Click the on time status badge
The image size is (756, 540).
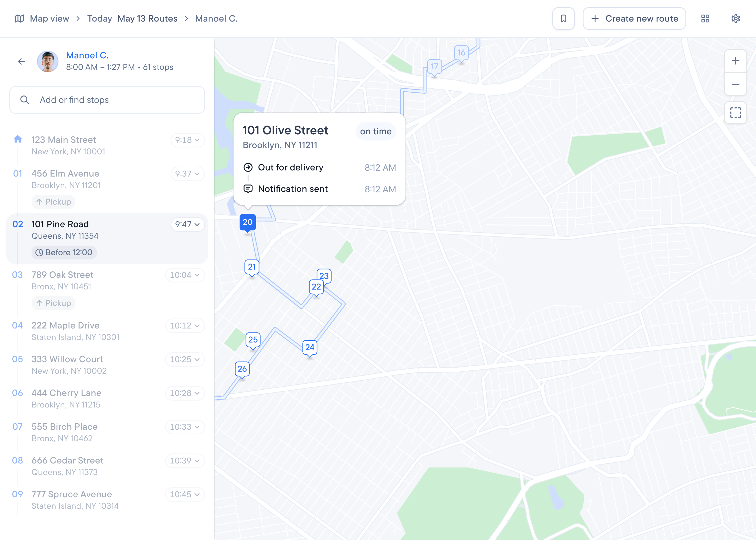coord(376,131)
